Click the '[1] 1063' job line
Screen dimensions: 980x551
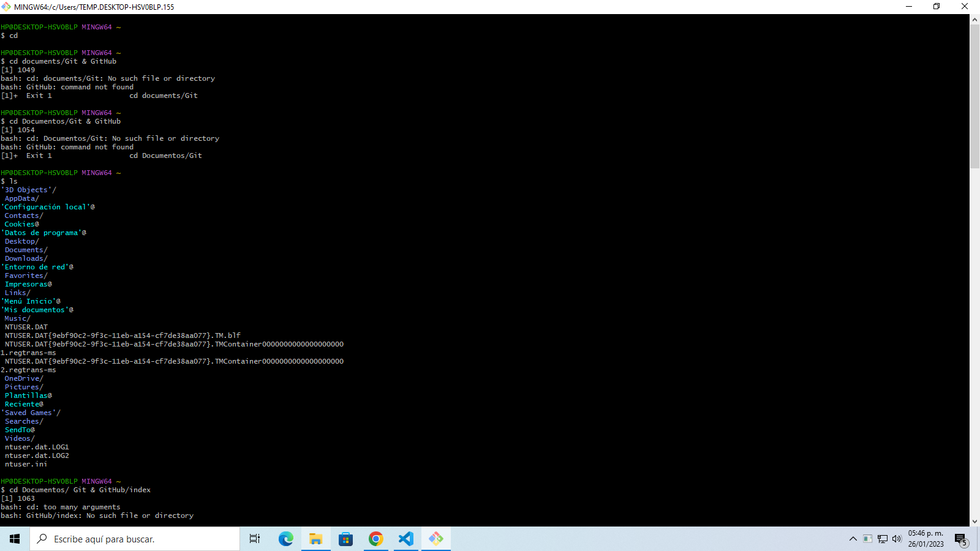tap(18, 498)
